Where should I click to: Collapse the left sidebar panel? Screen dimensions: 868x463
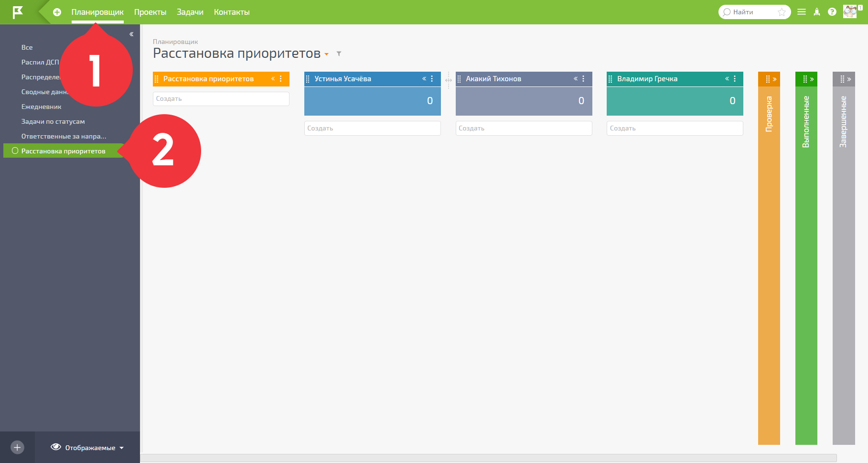131,34
